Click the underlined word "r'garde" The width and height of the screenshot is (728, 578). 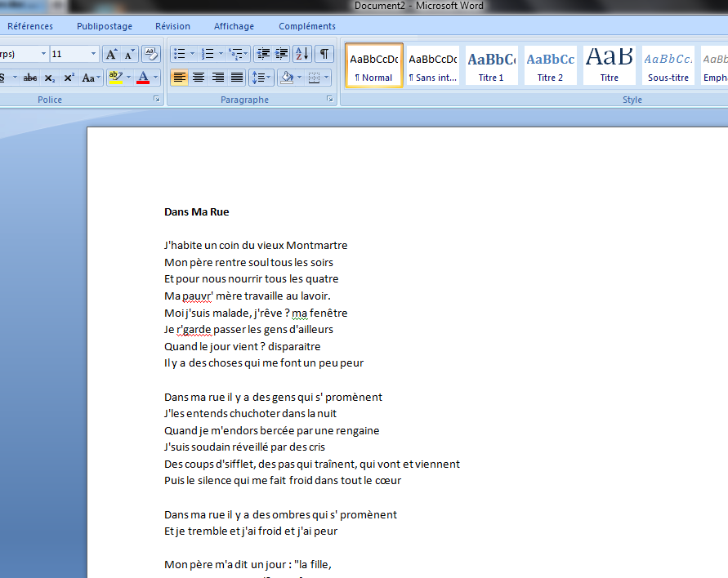point(194,330)
